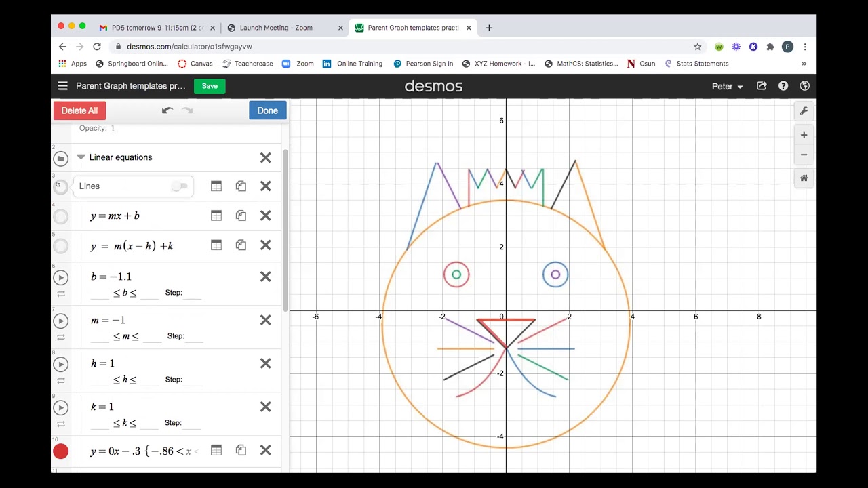Play the h slider animation
Screen dimensions: 868x488
coord(61,364)
